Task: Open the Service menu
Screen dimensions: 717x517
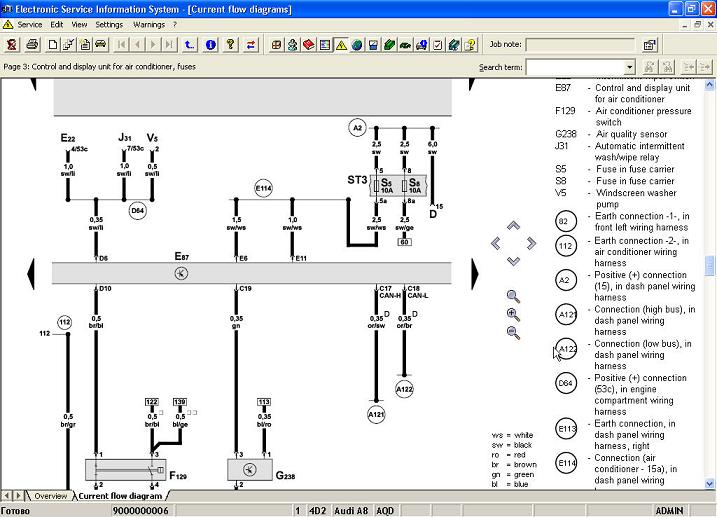Action: tap(30, 24)
